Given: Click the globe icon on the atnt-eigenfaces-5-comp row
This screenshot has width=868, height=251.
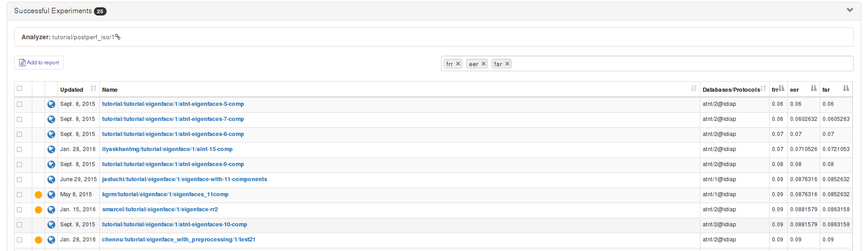Looking at the screenshot, I should [51, 105].
